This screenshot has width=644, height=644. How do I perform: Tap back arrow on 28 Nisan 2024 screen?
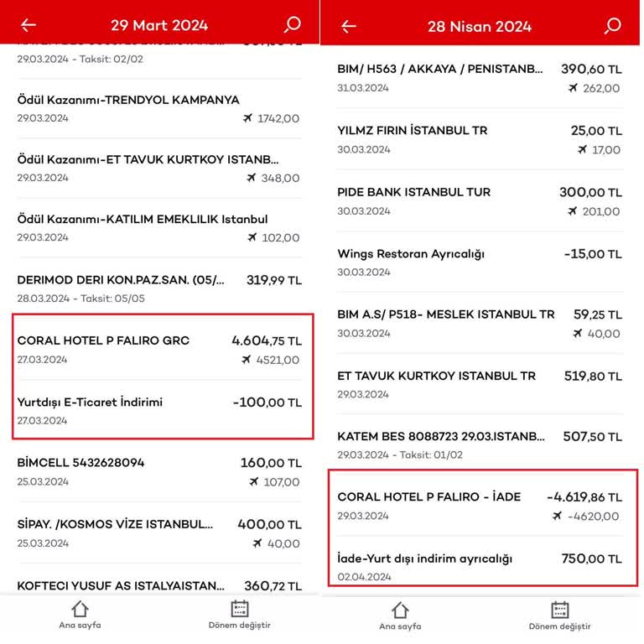click(x=348, y=27)
